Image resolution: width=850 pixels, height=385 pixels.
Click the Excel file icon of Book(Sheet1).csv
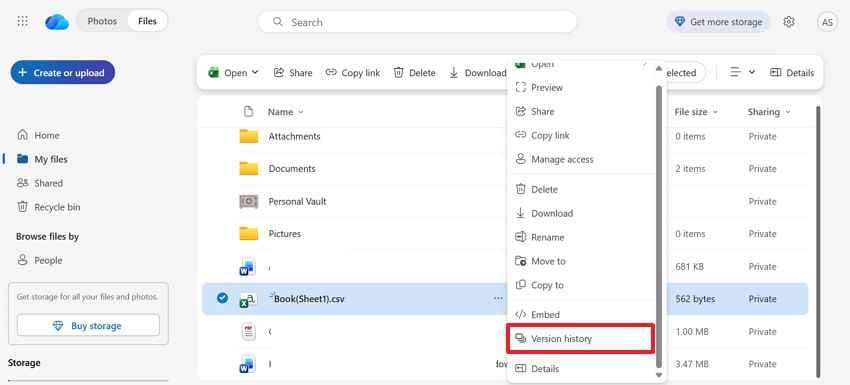(248, 300)
